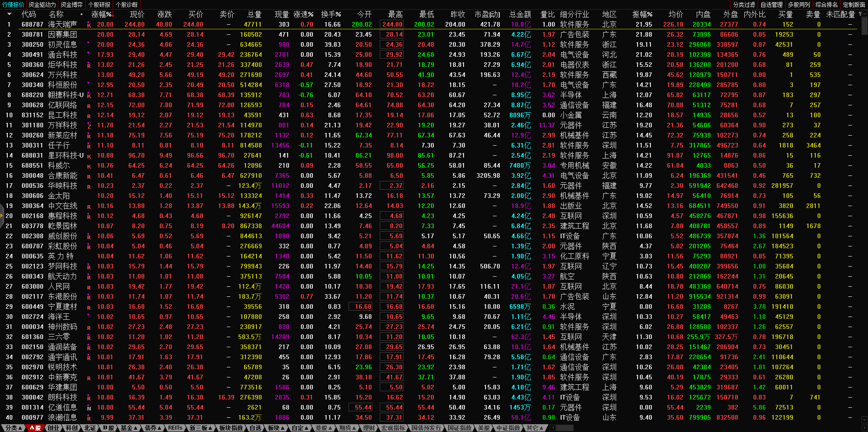The width and height of the screenshot is (868, 432).
Task: Click the Z marker beside 万祥科技
Action: coord(89,126)
